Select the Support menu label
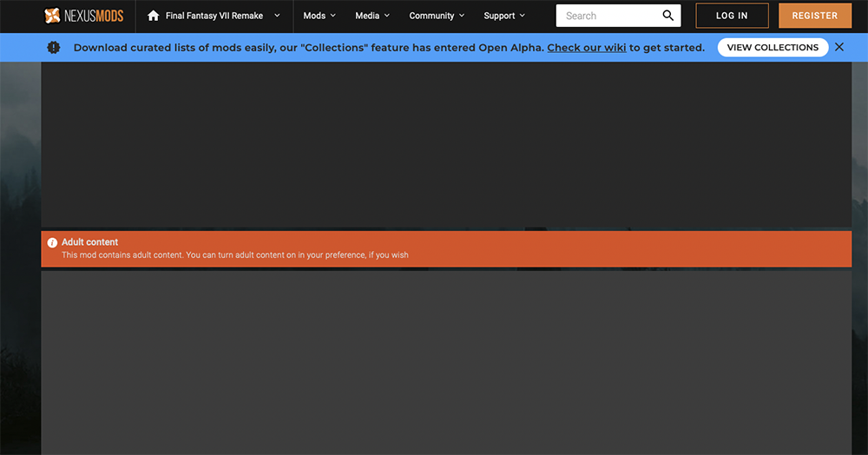868x455 pixels. coord(499,16)
